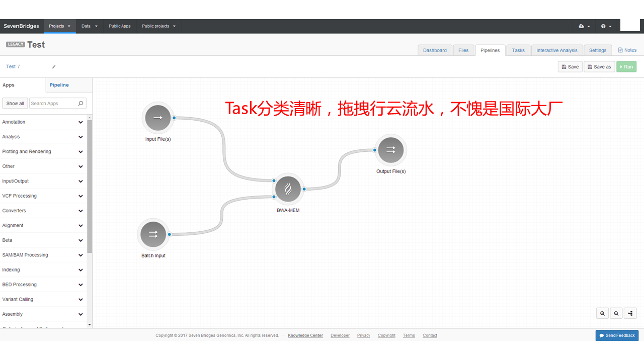Click the Search Apps input field
The image size is (644, 362).
click(x=57, y=103)
